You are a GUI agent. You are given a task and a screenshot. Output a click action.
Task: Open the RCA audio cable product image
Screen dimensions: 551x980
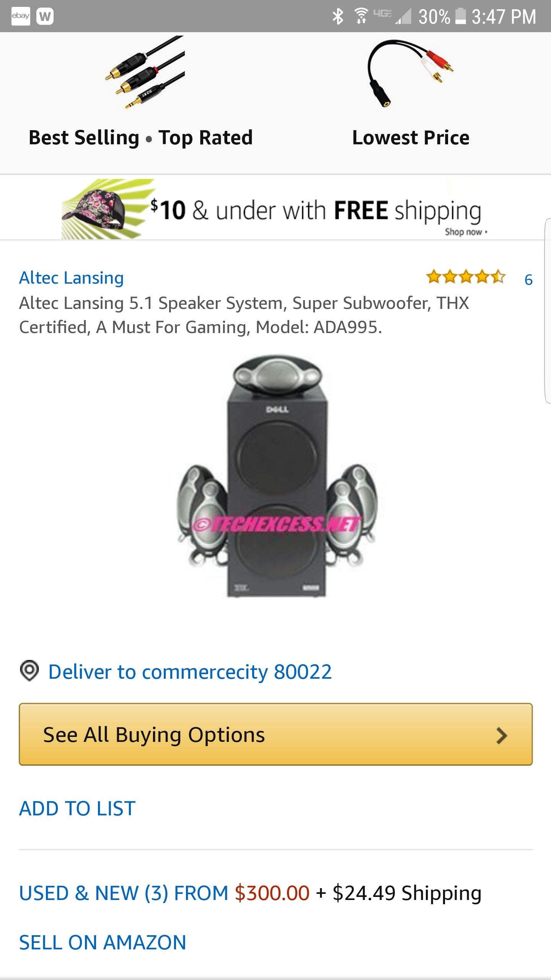145,72
